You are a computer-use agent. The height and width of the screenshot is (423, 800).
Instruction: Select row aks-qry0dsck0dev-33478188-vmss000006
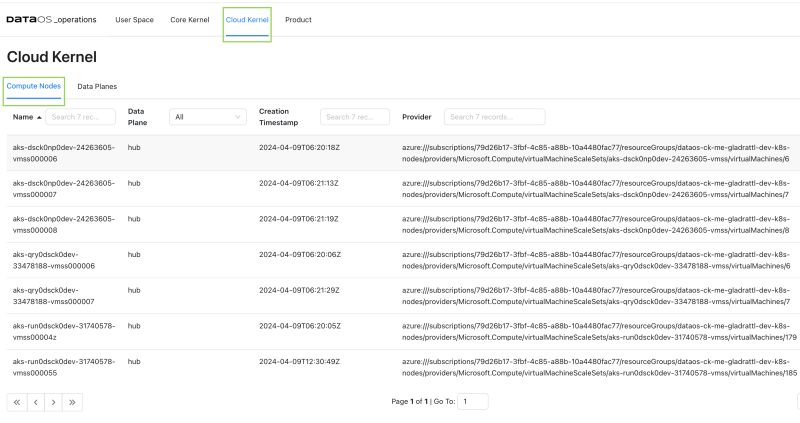403,260
